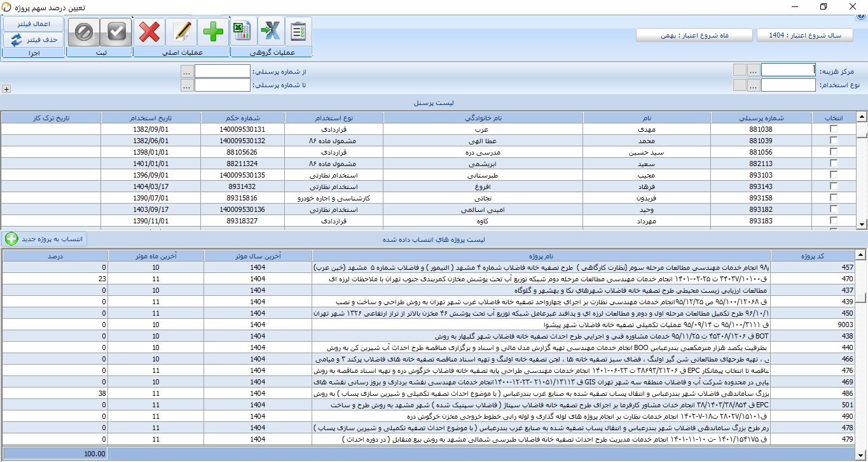Viewport: 868px width, 462px height.
Task: Click the green plus on انتساب به پروژه جدید
Action: point(12,239)
